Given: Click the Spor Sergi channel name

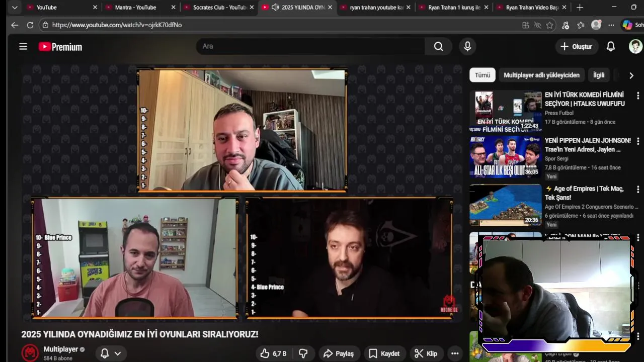Looking at the screenshot, I should [556, 159].
